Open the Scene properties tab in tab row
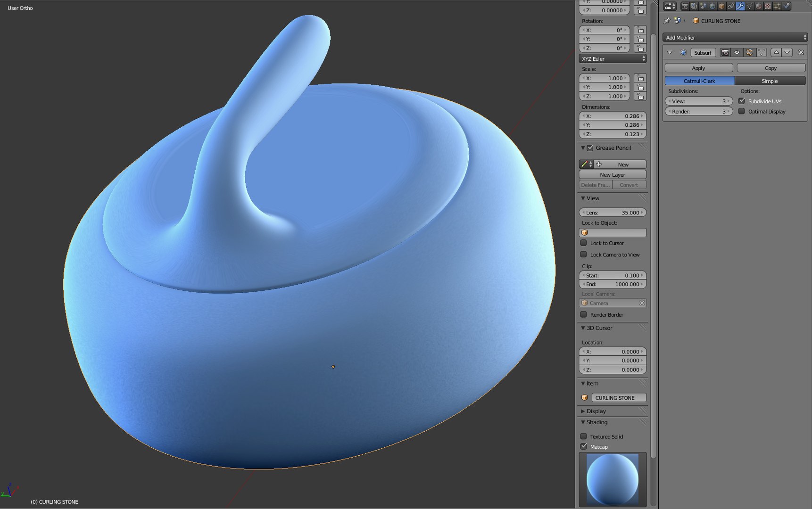Screen dimensions: 812x509 coord(703,6)
